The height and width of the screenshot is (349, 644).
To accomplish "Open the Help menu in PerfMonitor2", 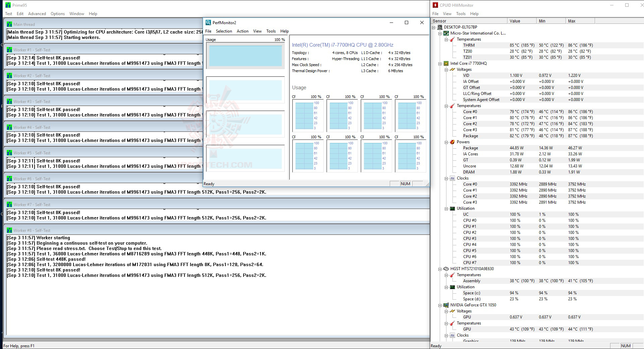I will pos(284,31).
